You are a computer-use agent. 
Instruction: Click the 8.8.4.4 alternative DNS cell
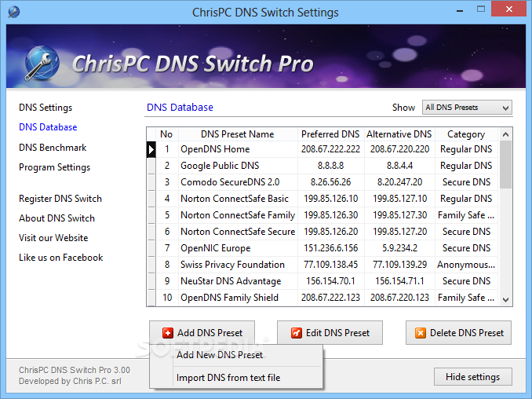(399, 166)
